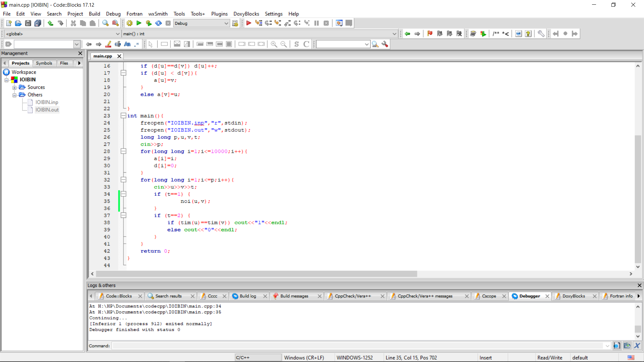Screen dimensions: 644x362
Task: Switch to Build messages tab
Action: click(294, 296)
